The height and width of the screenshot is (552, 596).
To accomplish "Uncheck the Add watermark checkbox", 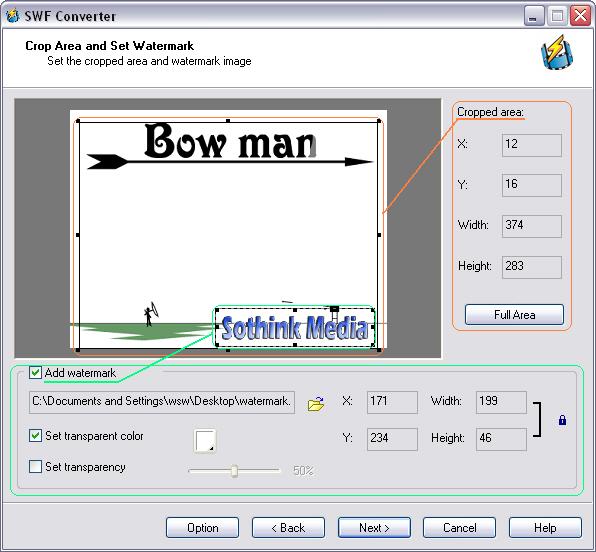I will coord(35,373).
